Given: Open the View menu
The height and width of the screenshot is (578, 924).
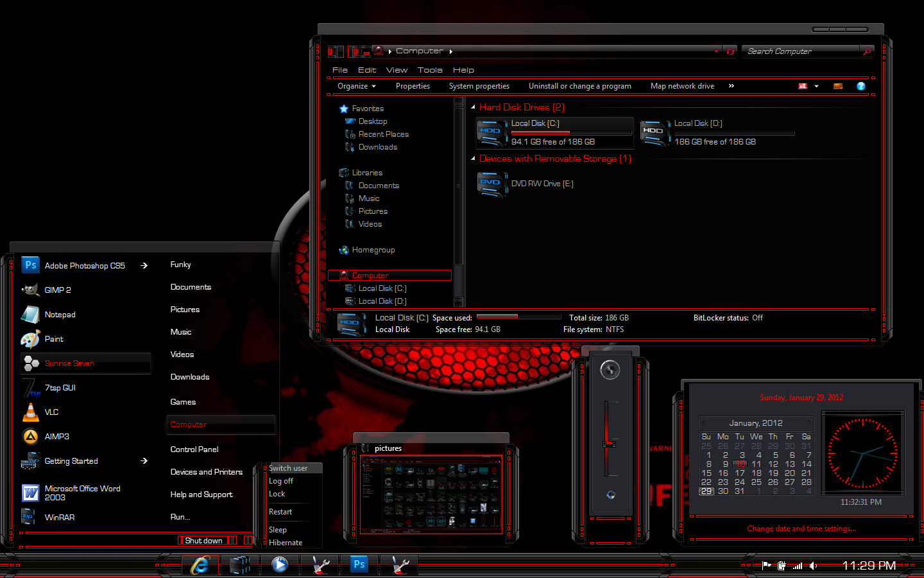Looking at the screenshot, I should pyautogui.click(x=397, y=70).
